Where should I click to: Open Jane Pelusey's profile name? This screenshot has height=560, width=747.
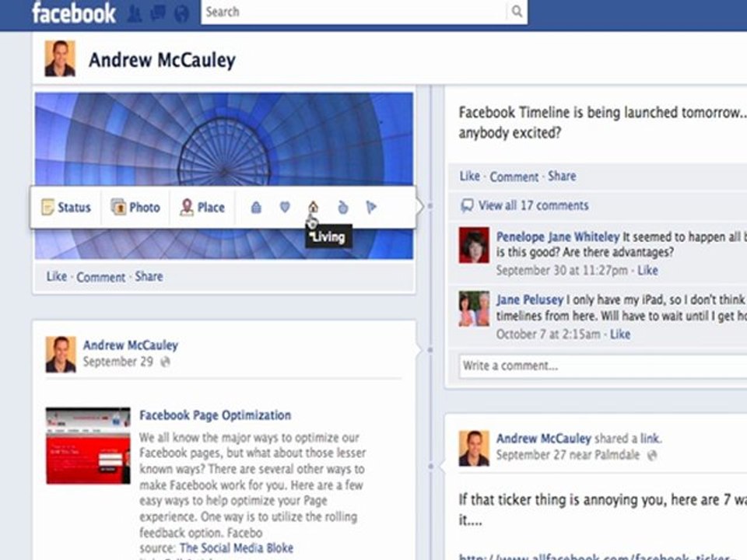pyautogui.click(x=530, y=299)
